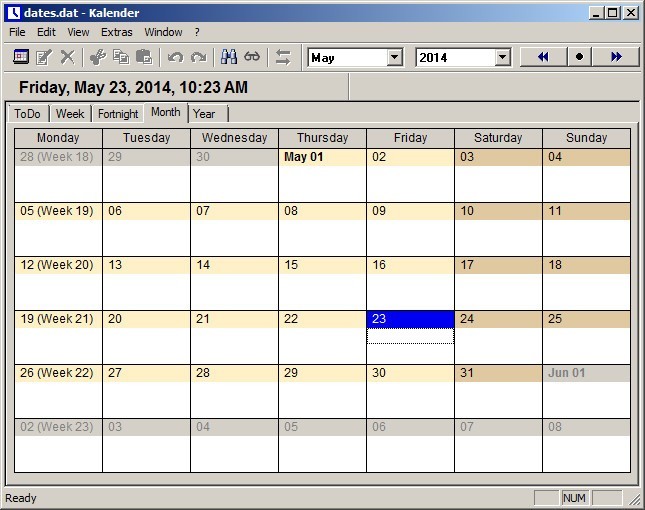Click the new appointment calendar icon
The image size is (645, 510).
21,57
